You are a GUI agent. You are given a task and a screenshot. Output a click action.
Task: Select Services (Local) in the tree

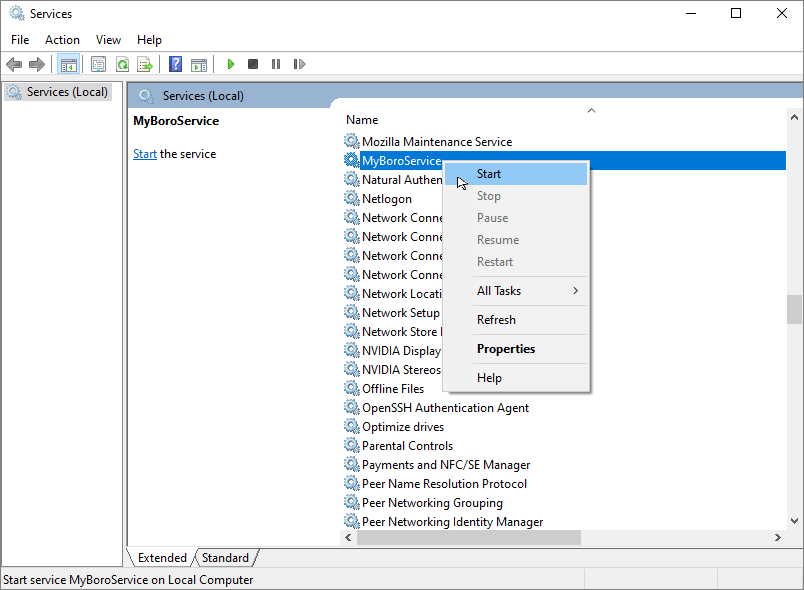(66, 92)
